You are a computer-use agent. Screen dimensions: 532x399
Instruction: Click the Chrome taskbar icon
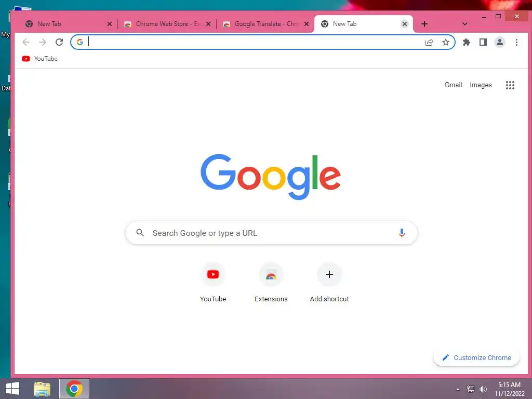click(x=74, y=389)
